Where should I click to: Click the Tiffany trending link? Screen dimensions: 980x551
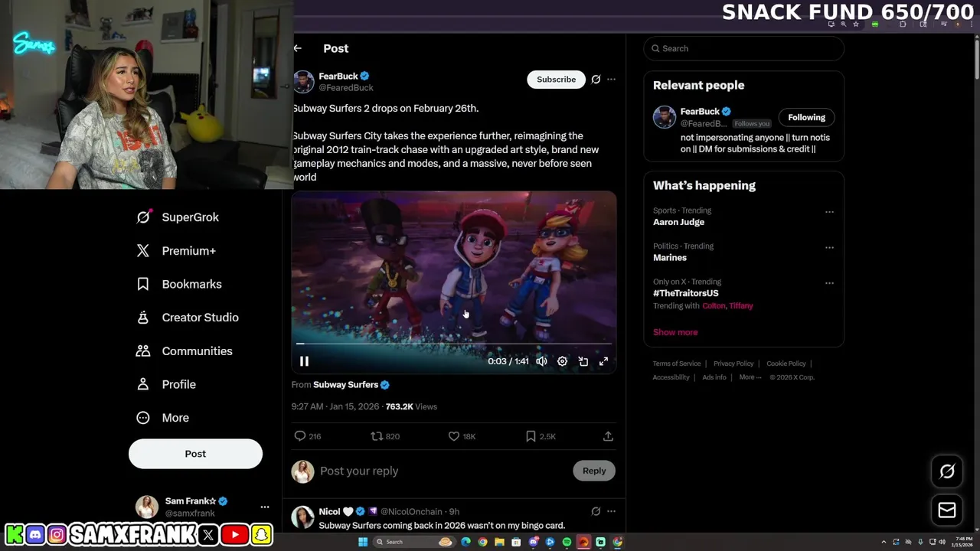click(x=741, y=306)
